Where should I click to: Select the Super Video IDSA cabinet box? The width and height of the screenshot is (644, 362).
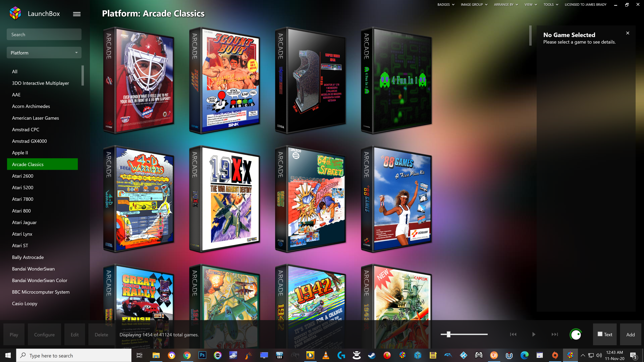click(310, 80)
